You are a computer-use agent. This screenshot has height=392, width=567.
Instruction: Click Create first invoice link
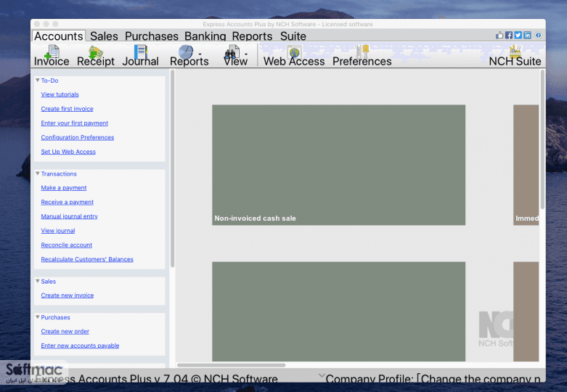[67, 109]
